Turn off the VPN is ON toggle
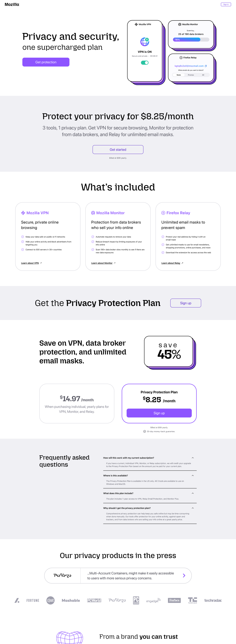236x644 pixels. pos(145,63)
